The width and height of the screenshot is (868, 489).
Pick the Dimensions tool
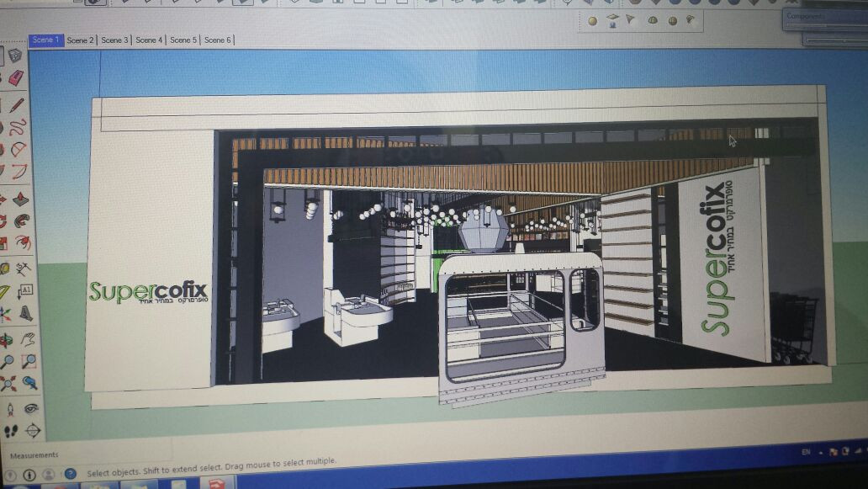24,269
